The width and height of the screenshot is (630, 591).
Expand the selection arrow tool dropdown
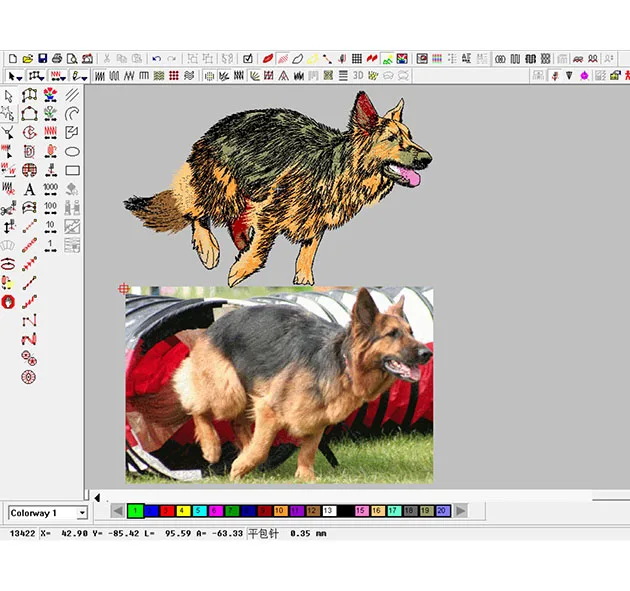[21, 76]
